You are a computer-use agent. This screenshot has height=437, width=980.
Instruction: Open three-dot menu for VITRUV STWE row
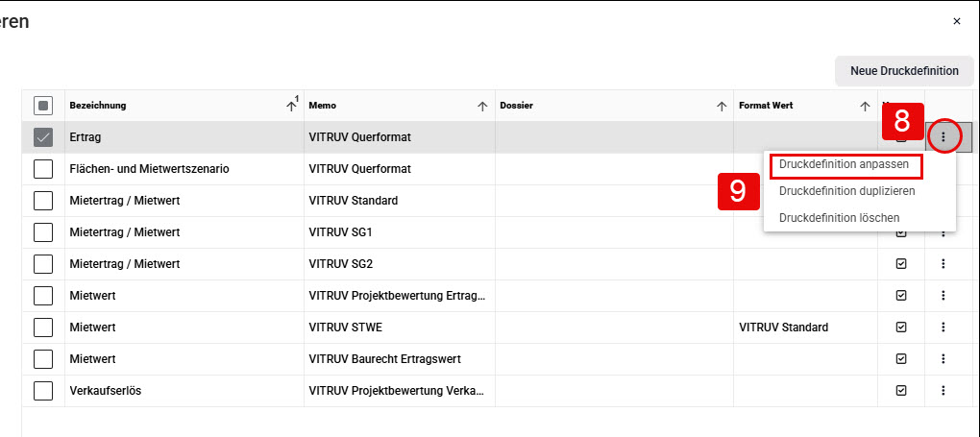coord(943,327)
